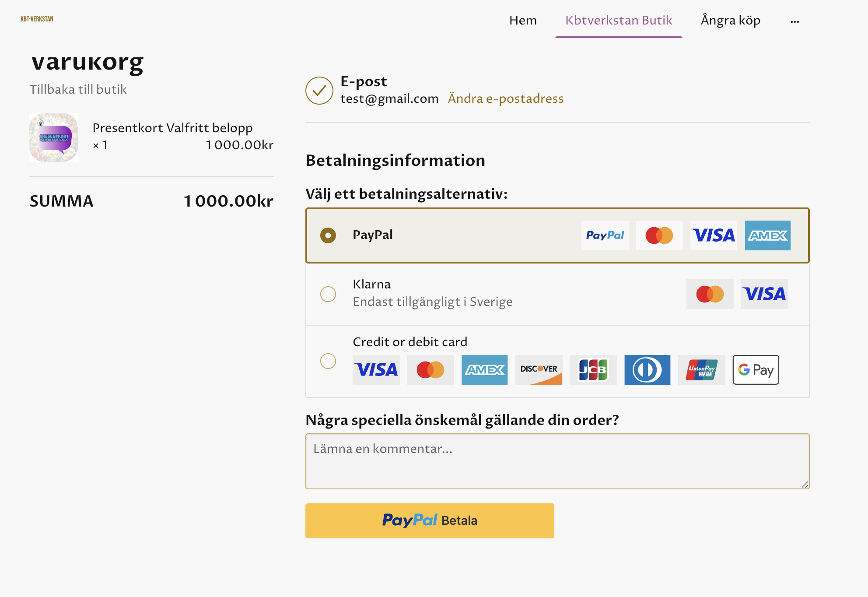Click the Discover card icon
This screenshot has height=597, width=868.
(539, 370)
